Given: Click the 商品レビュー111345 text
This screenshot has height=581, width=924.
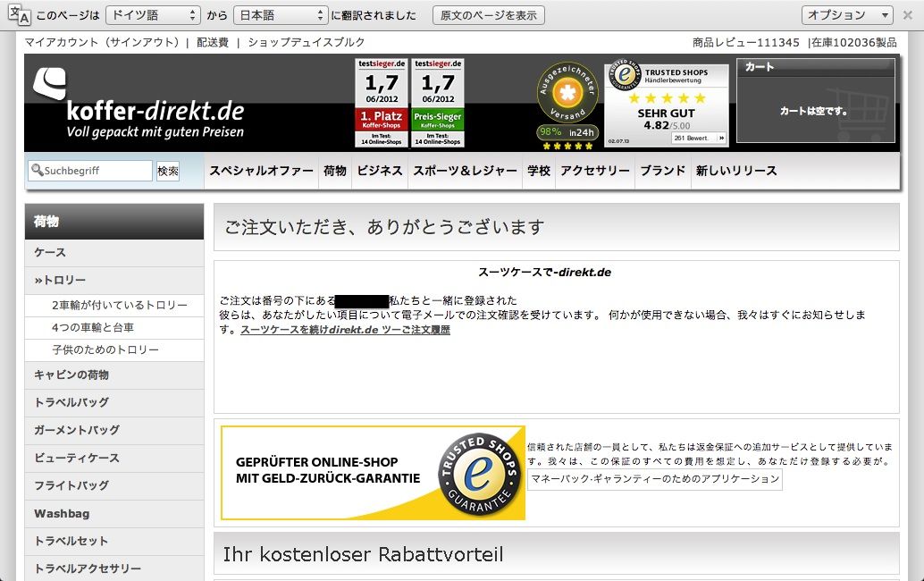Looking at the screenshot, I should click(x=746, y=42).
